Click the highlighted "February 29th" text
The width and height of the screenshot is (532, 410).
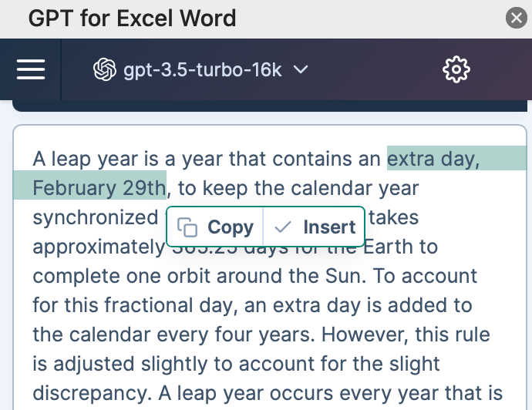click(99, 188)
